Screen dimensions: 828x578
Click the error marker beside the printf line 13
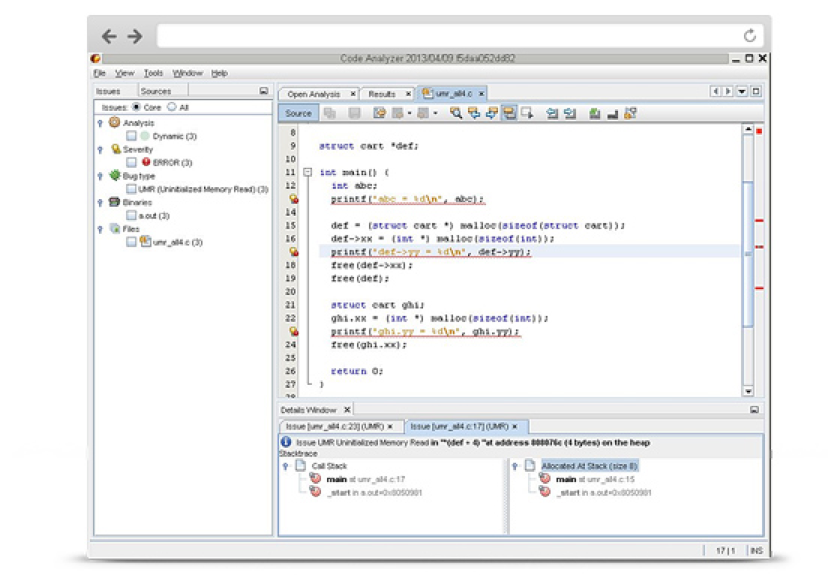coord(292,197)
